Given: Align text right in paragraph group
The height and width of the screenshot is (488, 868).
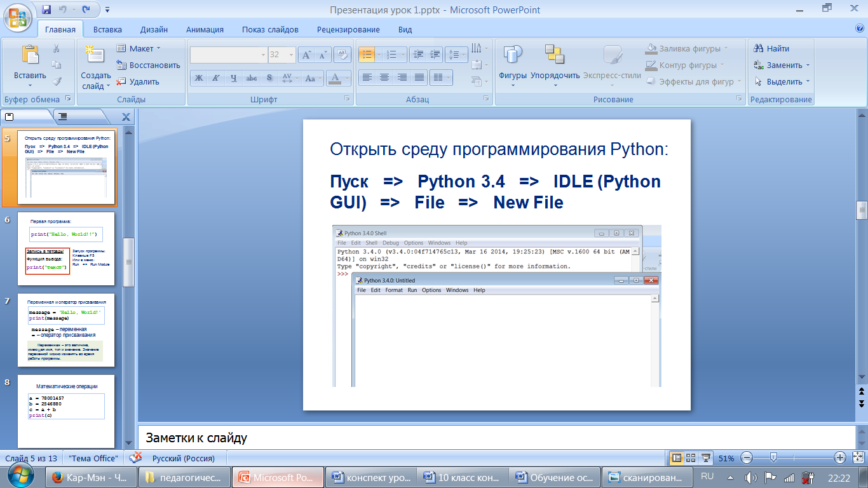Looking at the screenshot, I should click(x=401, y=78).
